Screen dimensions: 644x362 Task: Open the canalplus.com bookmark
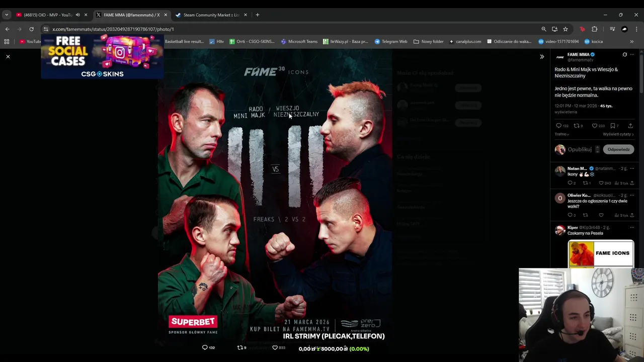pos(465,42)
